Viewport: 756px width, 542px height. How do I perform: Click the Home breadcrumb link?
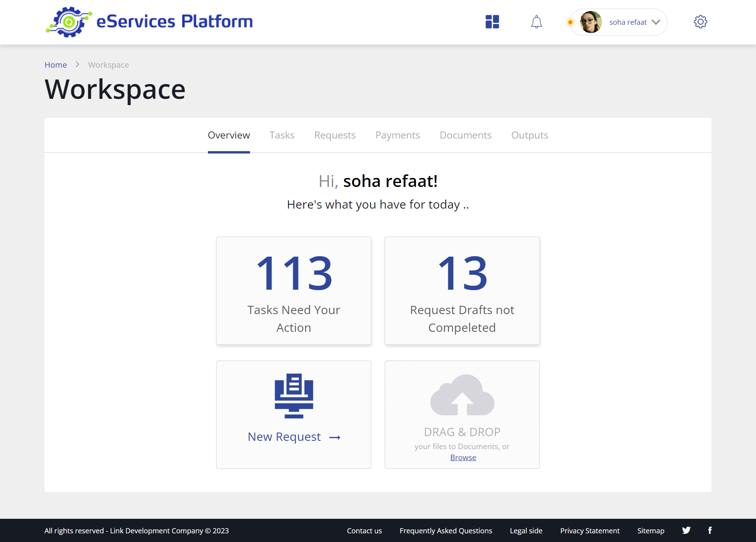56,65
